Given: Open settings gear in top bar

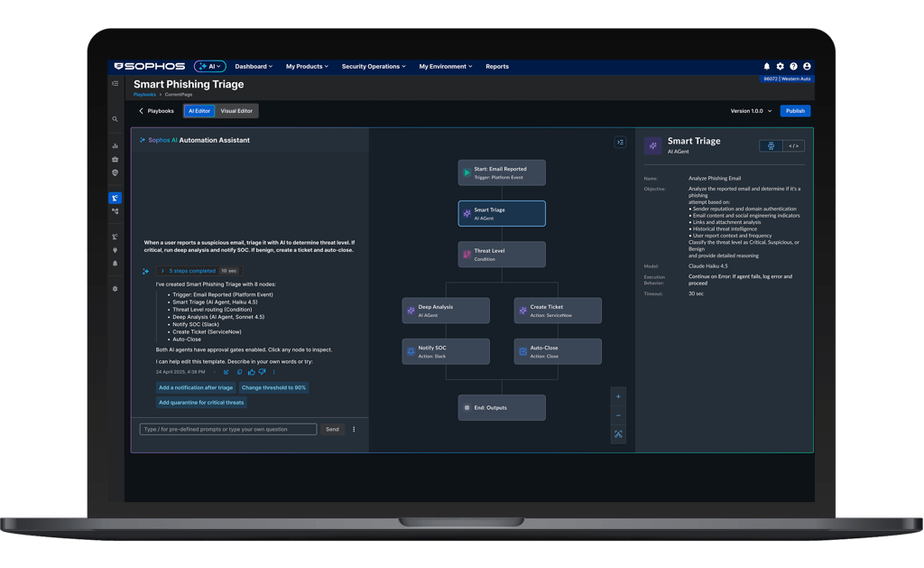Looking at the screenshot, I should [x=781, y=67].
